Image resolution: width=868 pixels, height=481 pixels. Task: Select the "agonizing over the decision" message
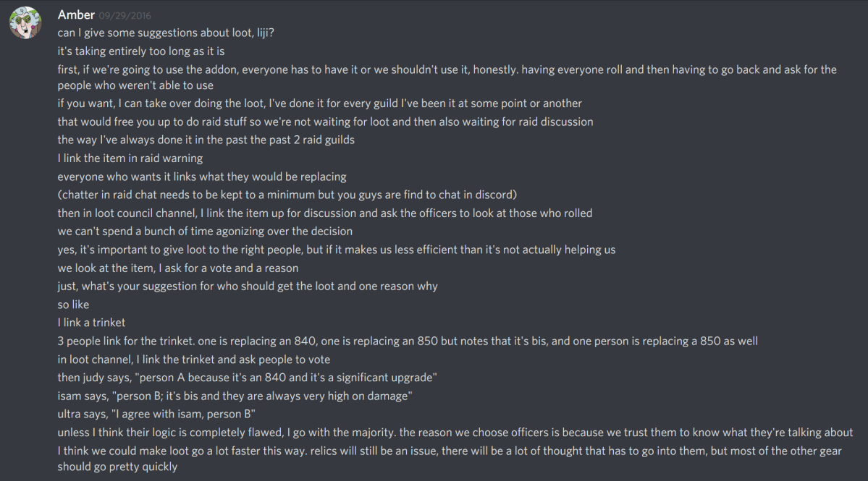pos(205,231)
